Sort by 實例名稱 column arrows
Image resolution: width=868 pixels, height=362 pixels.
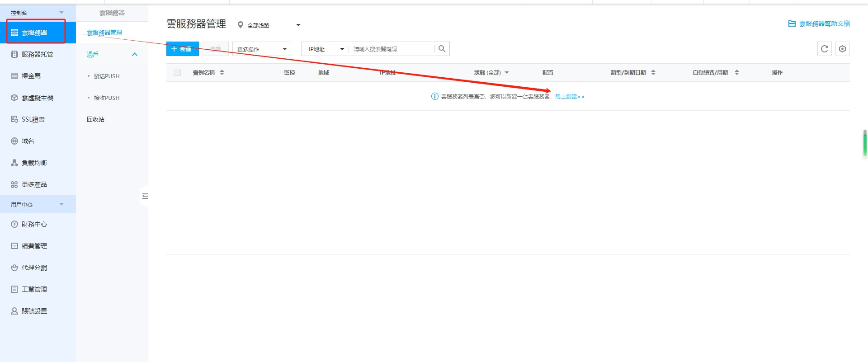coord(222,72)
